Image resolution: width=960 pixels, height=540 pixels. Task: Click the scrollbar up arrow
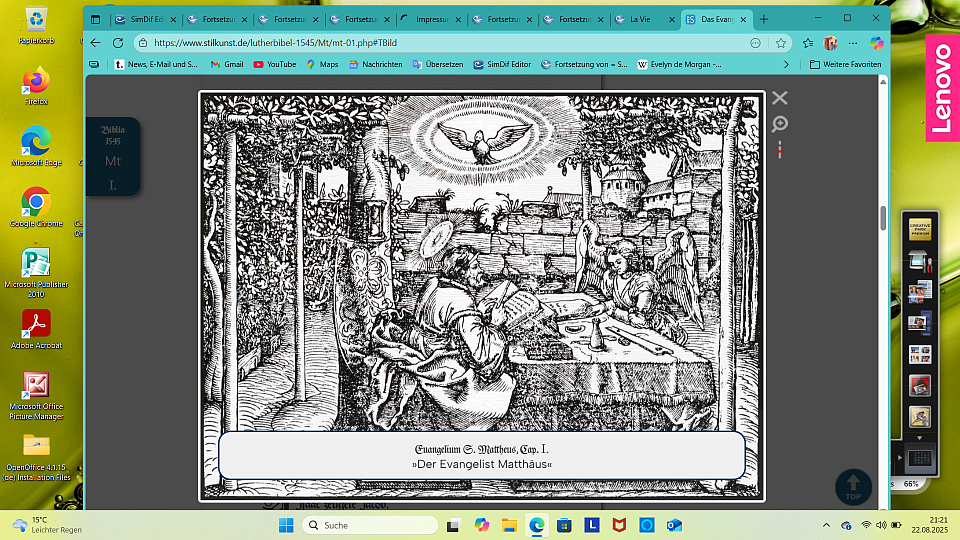pos(883,81)
